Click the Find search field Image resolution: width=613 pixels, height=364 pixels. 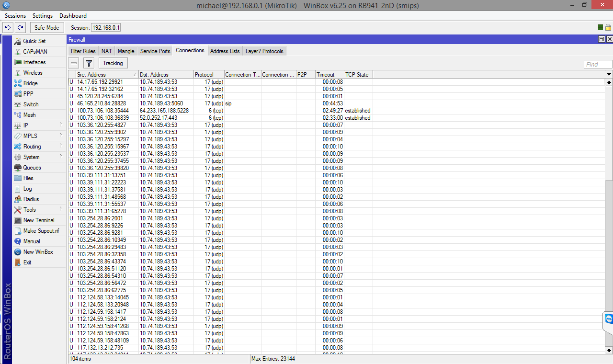coord(598,64)
